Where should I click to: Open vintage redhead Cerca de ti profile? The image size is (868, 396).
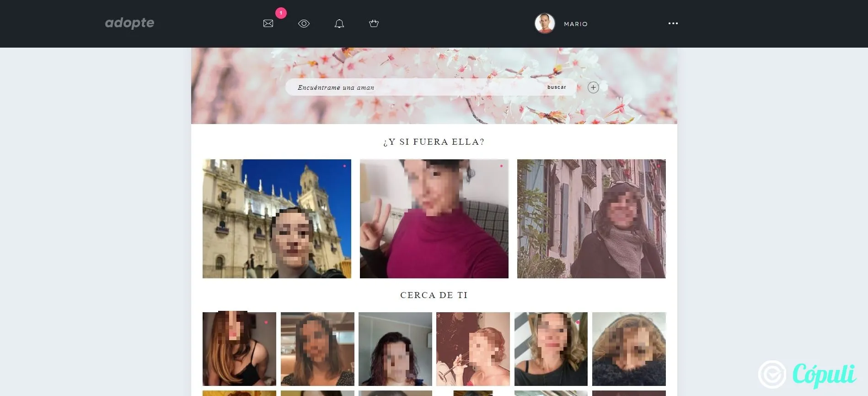pyautogui.click(x=473, y=349)
